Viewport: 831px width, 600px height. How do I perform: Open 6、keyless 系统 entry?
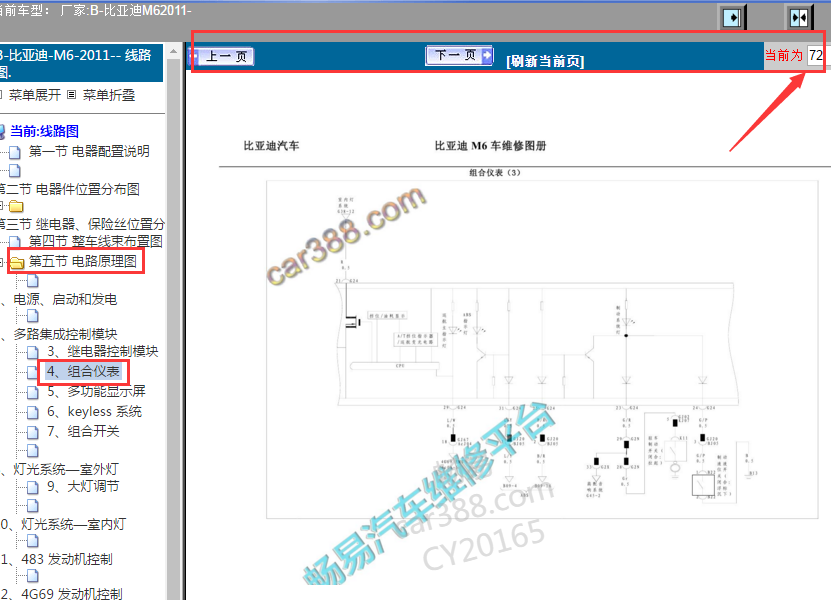tap(94, 411)
